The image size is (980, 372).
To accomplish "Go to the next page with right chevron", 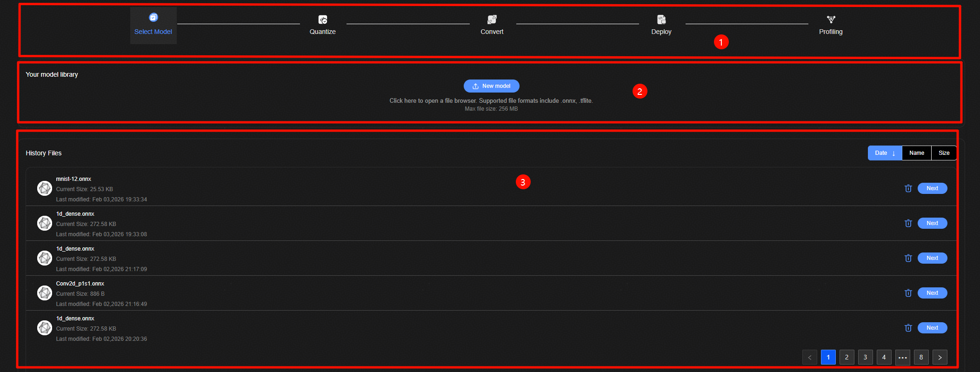I will 940,357.
